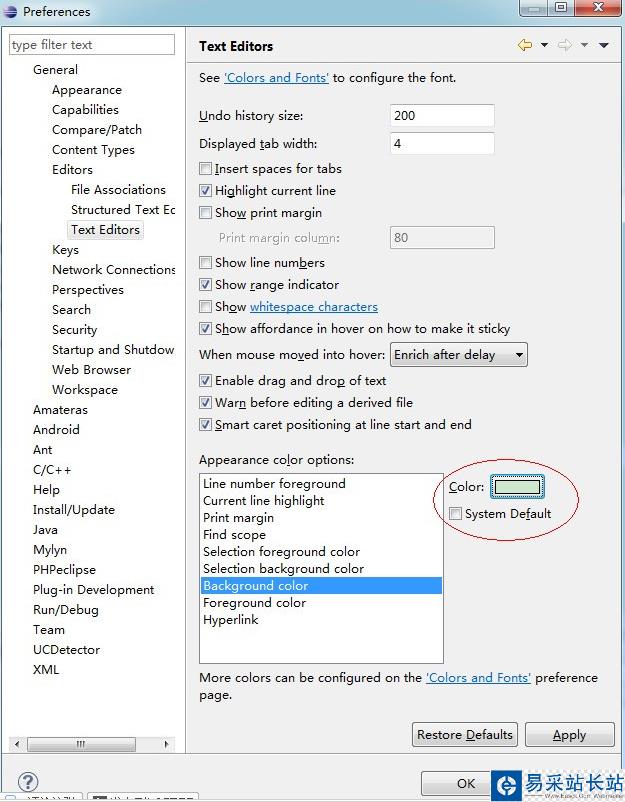This screenshot has height=802, width=625.
Task: Disable Highlight current line
Action: [206, 191]
